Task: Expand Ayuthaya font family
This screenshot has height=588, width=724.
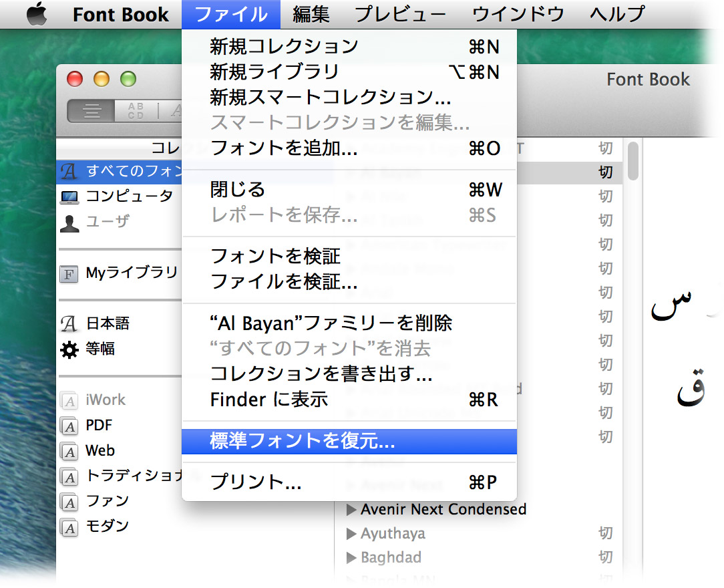Action: [351, 533]
